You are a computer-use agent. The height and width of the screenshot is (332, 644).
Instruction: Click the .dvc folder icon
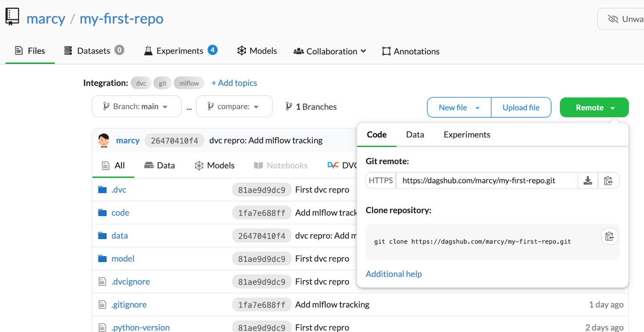point(103,189)
